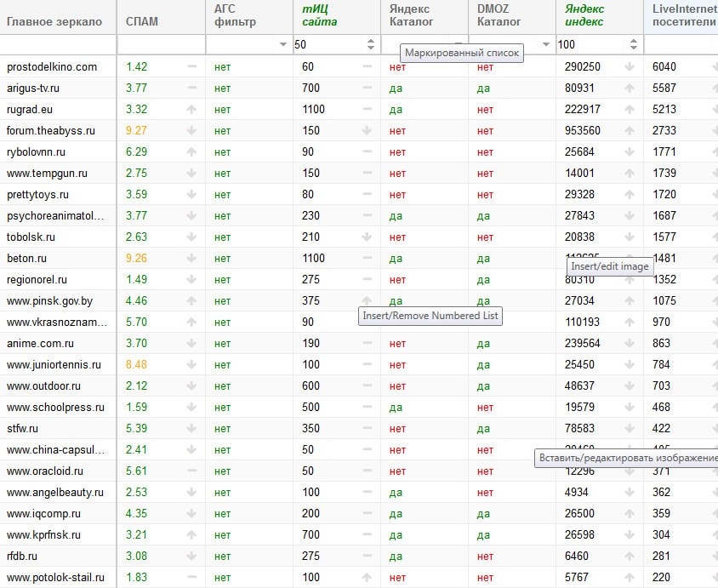The image size is (718, 588).
Task: Click the tobolsk.ru domain row
Action: tap(31, 237)
